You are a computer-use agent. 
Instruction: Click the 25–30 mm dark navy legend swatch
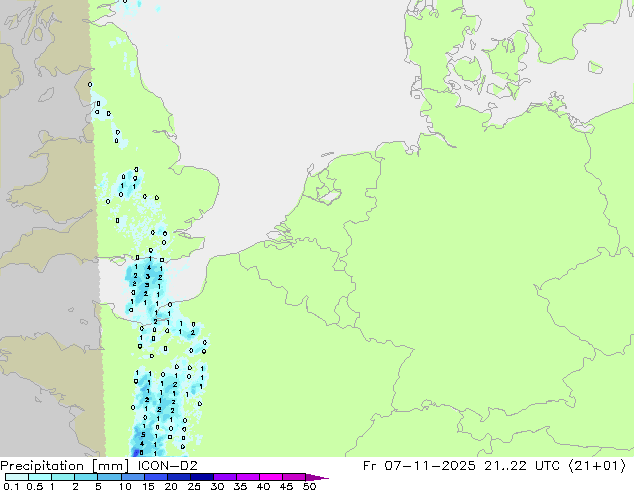click(202, 477)
